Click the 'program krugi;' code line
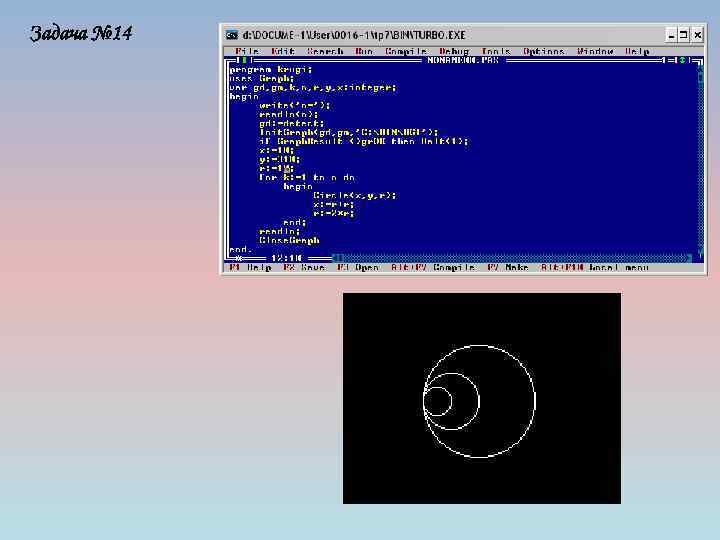The width and height of the screenshot is (720, 540). coord(271,70)
